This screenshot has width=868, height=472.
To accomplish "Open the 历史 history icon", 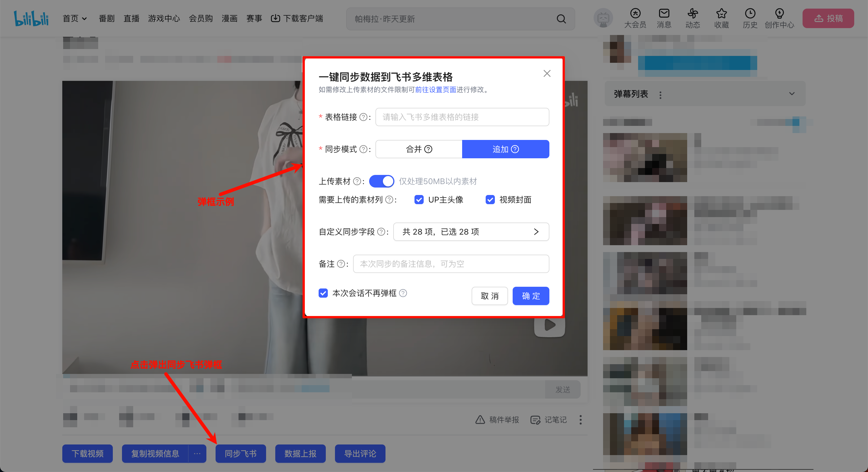I will [x=750, y=14].
